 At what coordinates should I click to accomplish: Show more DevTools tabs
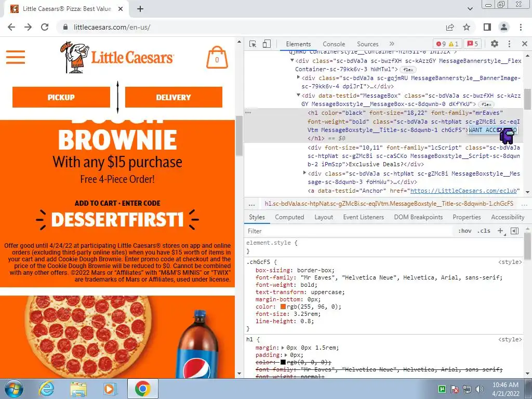coord(392,44)
